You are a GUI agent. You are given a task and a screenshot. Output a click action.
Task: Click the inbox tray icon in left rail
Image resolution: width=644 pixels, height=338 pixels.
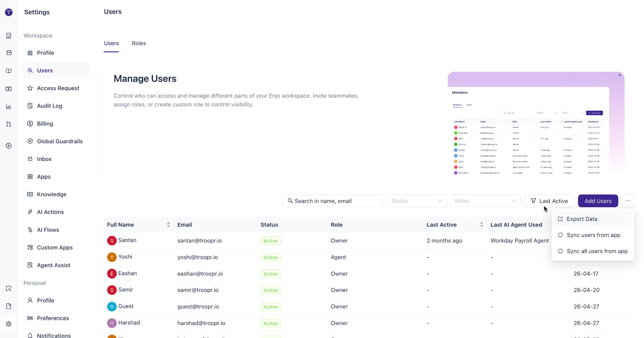[9, 53]
